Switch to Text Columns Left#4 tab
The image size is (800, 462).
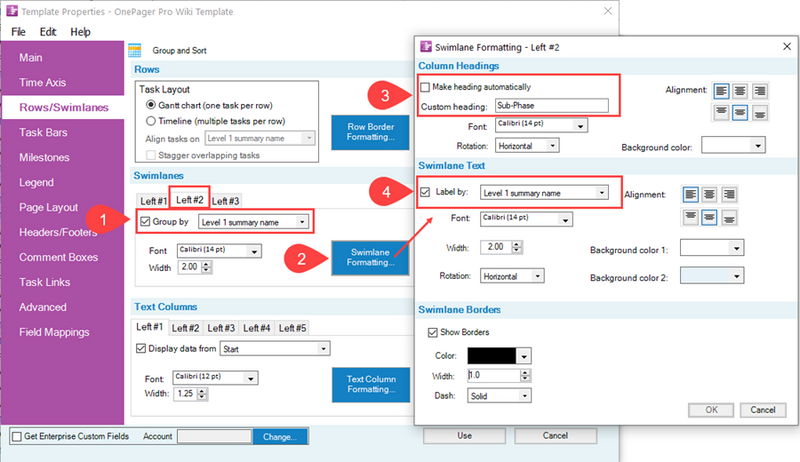(x=257, y=328)
